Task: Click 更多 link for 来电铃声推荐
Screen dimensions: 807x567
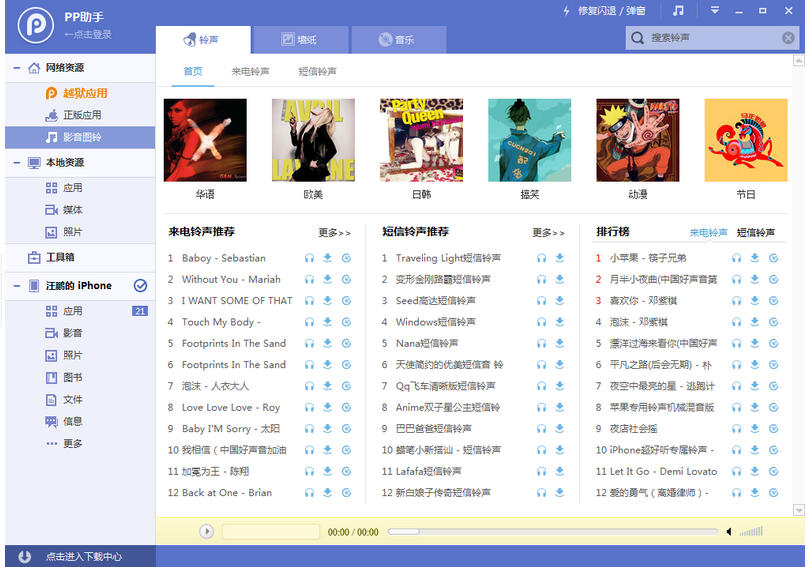Action: coord(335,232)
